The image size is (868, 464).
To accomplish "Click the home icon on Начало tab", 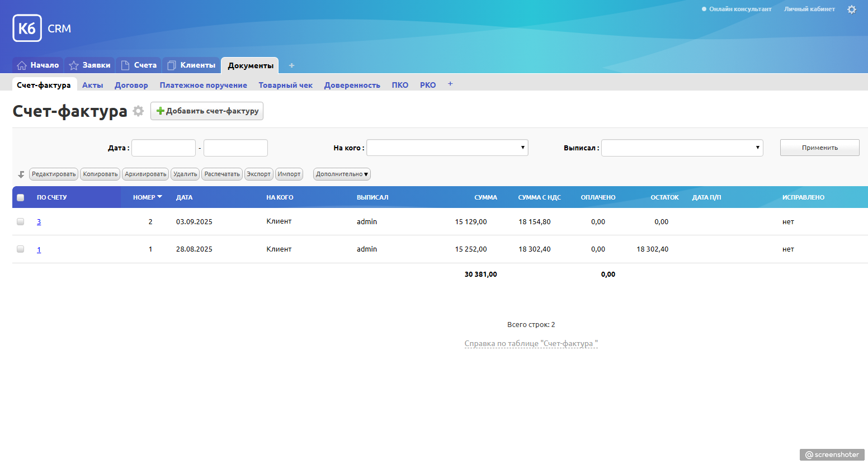I will pos(22,65).
